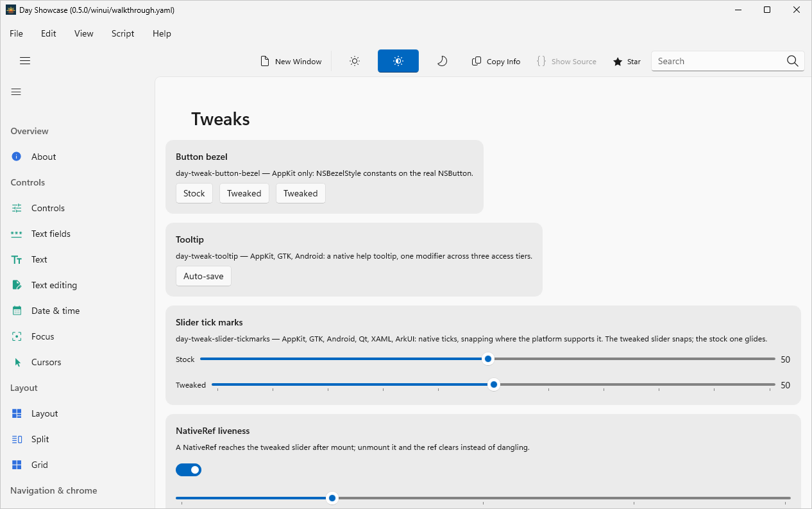This screenshot has width=812, height=509.
Task: Click the Stock bezel button
Action: [194, 193]
